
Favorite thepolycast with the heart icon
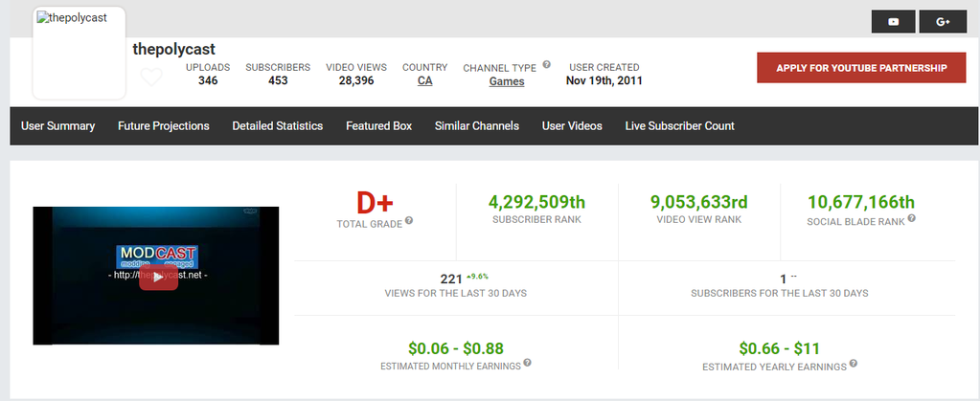point(150,78)
